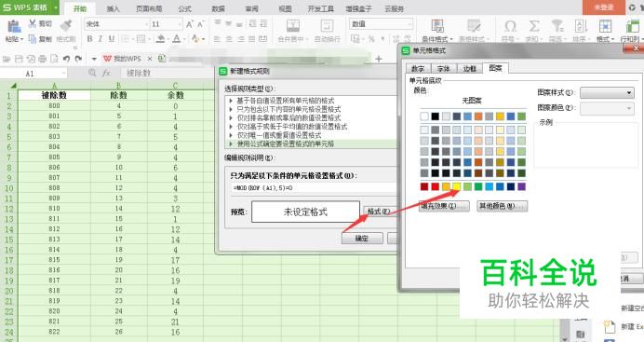Click the Wrap Text (自动换行) icon
The height and width of the screenshot is (342, 644).
(327, 25)
